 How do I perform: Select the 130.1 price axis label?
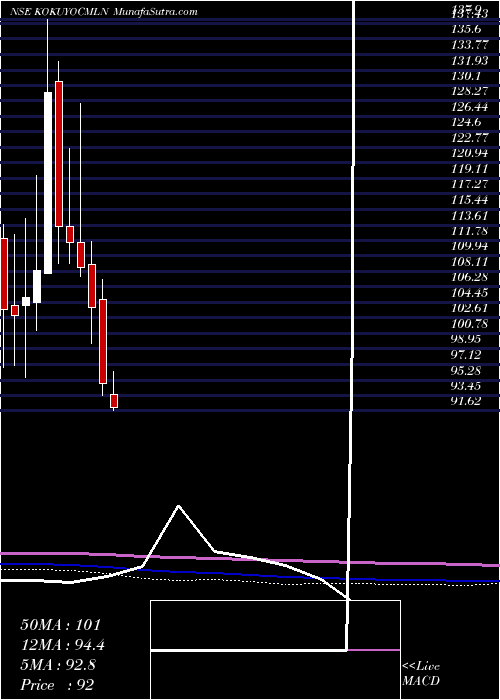point(467,75)
